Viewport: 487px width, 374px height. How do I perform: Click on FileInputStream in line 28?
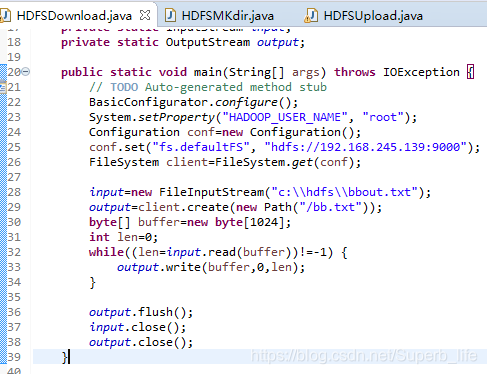(211, 192)
